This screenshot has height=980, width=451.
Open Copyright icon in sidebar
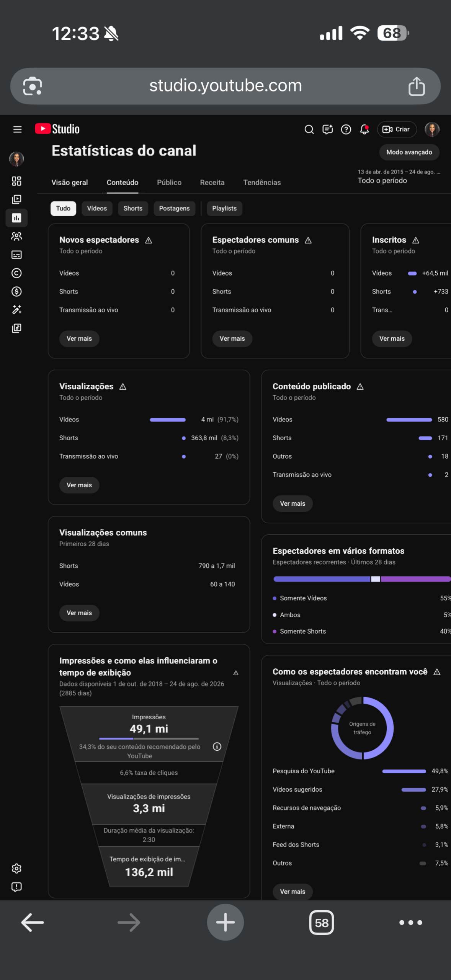click(16, 273)
